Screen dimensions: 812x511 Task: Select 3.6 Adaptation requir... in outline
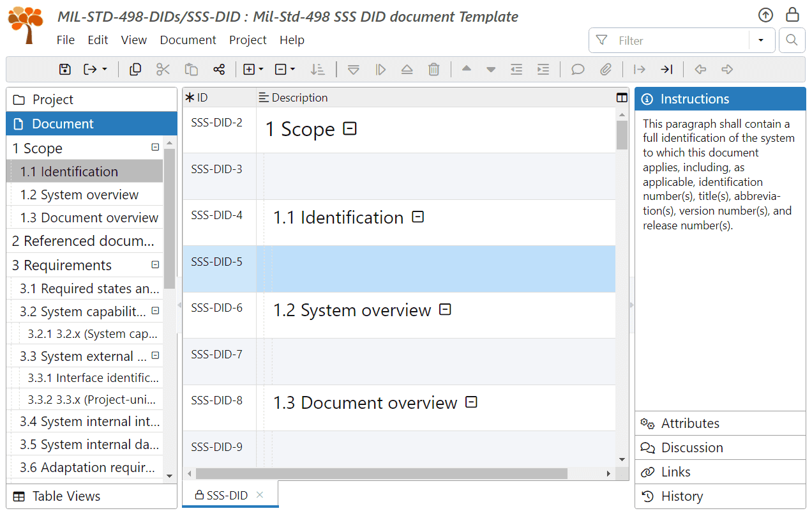(85, 468)
